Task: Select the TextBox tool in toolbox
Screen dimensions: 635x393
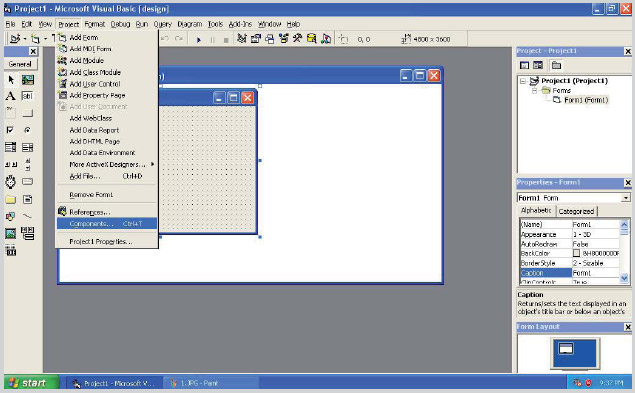Action: coord(28,96)
